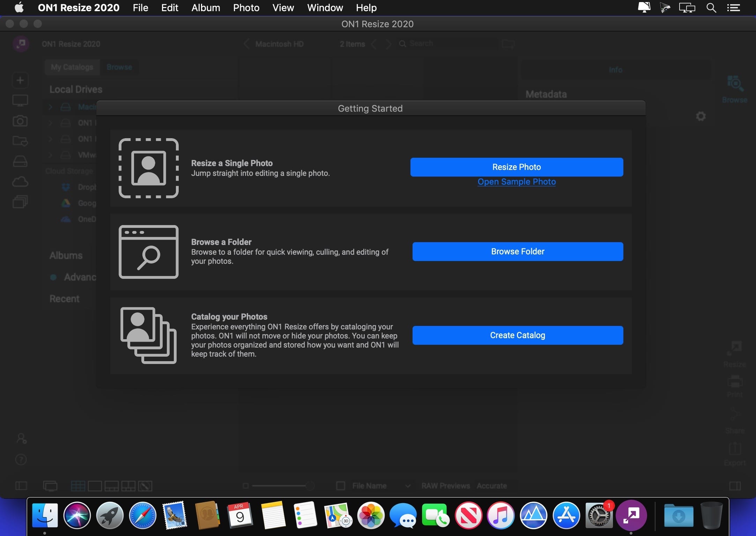Open the sample photo link
The width and height of the screenshot is (756, 536).
[517, 182]
